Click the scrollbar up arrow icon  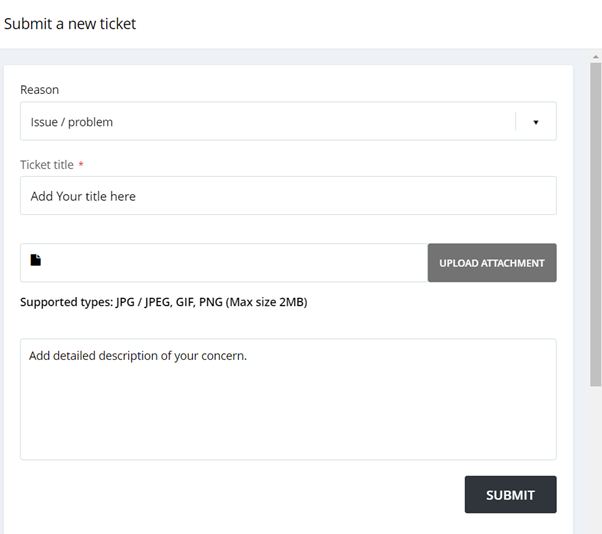(595, 57)
